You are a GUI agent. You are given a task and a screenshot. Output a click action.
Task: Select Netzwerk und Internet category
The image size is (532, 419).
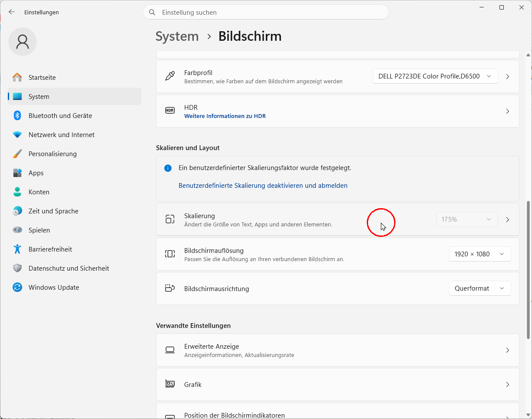point(75,135)
